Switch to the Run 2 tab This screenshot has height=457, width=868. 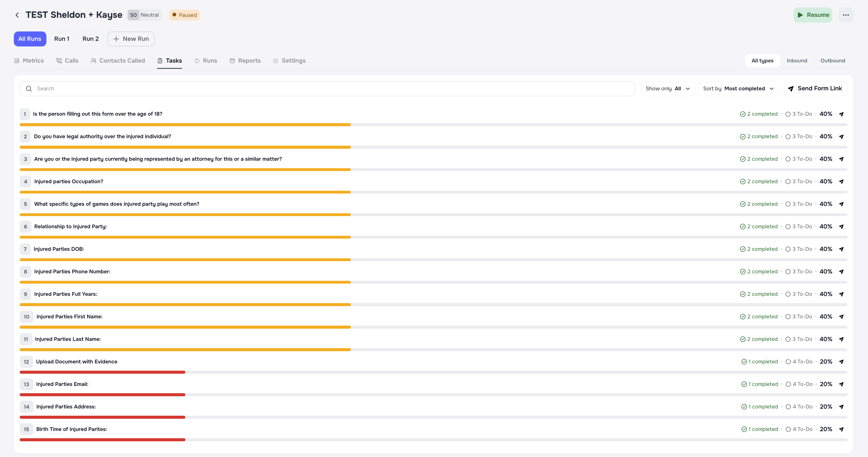tap(90, 39)
